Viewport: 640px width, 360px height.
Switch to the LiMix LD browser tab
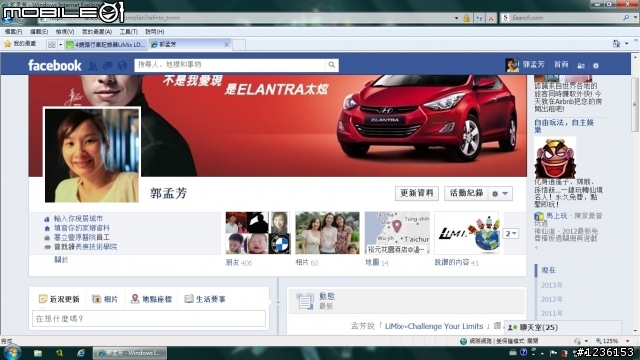click(x=105, y=44)
